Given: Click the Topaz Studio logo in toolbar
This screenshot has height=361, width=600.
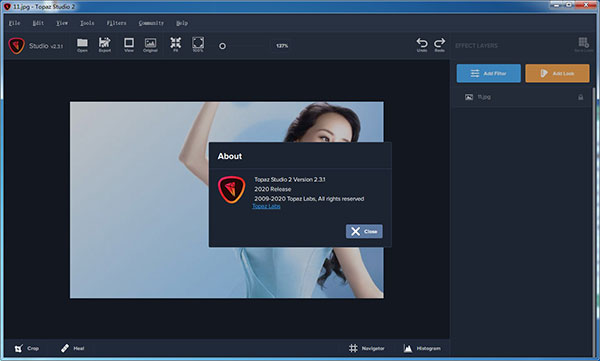Looking at the screenshot, I should (16, 46).
